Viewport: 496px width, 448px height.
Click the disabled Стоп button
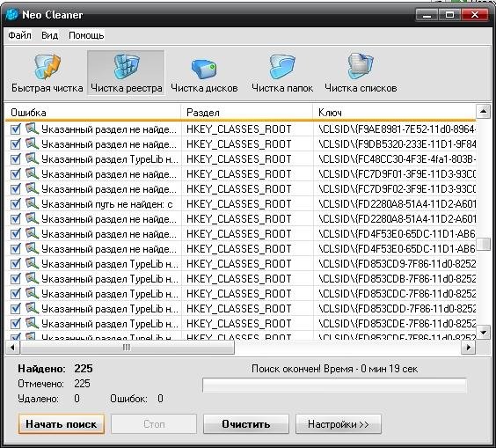(x=154, y=424)
